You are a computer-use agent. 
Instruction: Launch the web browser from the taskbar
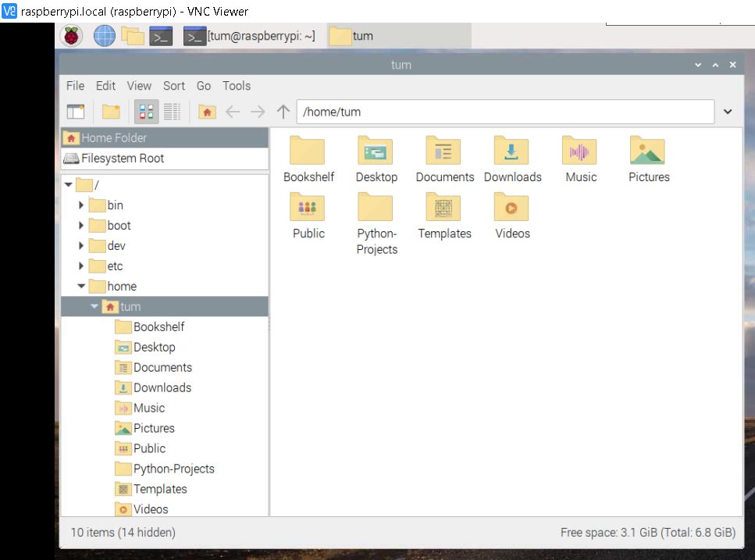104,36
